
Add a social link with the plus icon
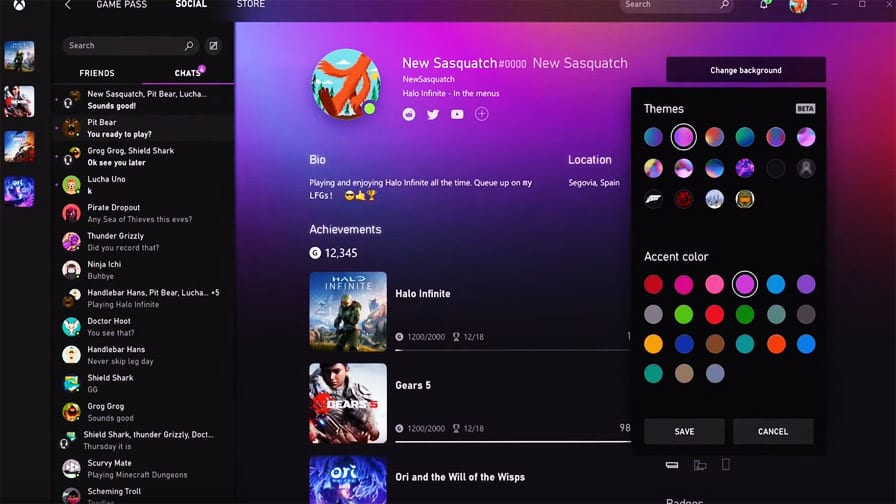click(482, 114)
